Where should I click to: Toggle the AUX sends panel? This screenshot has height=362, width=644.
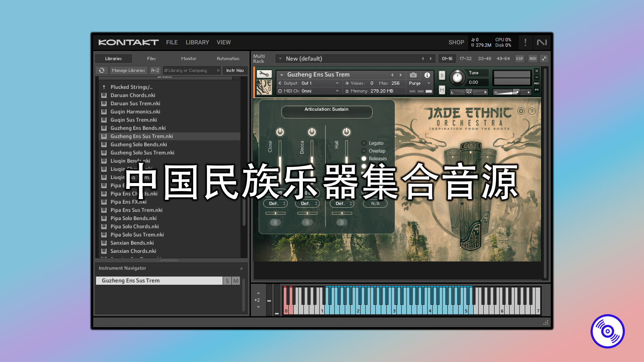(533, 58)
